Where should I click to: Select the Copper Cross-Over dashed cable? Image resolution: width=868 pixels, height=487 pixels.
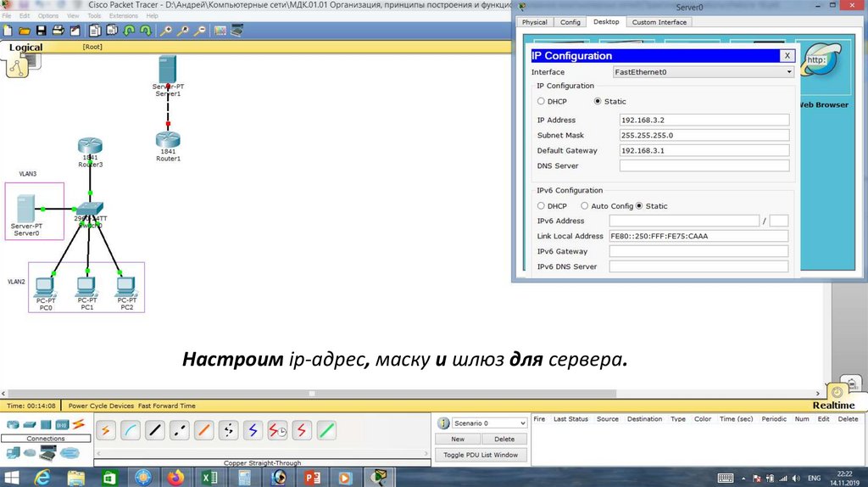tap(179, 430)
